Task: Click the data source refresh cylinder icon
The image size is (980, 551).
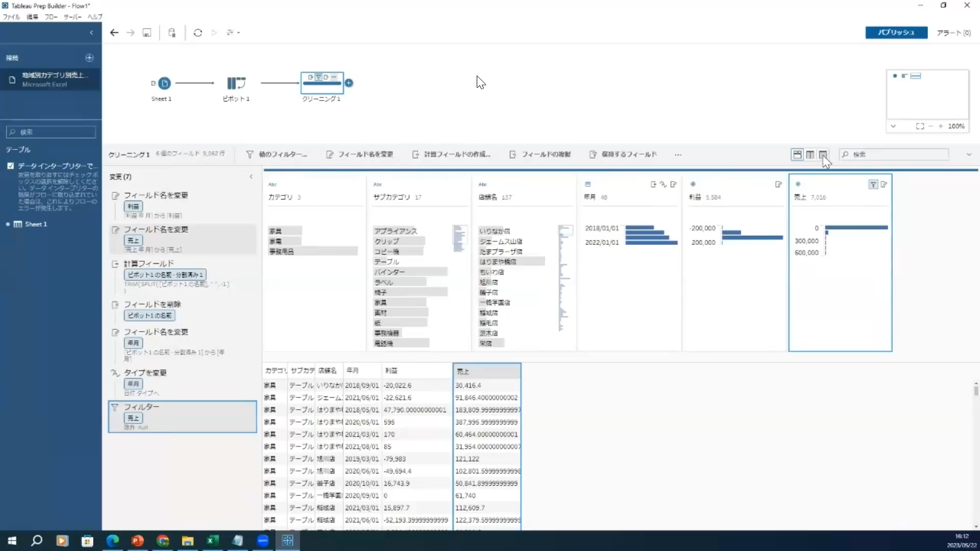Action: [172, 33]
